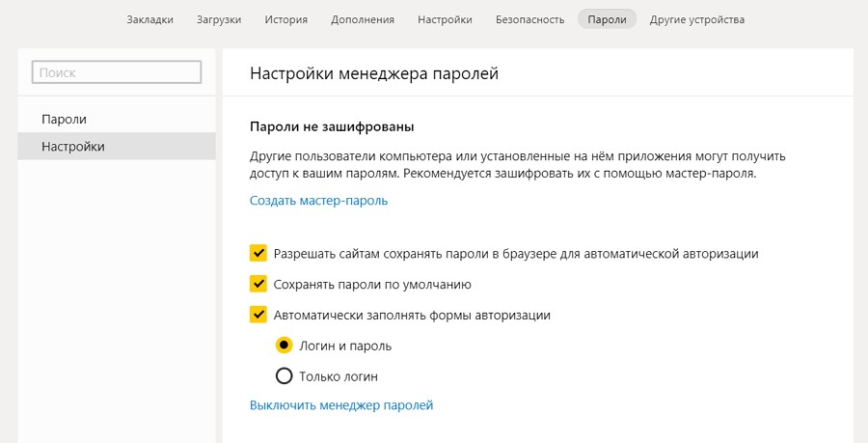Select the Логин и пароль radio button
Image resolution: width=868 pixels, height=443 pixels.
click(x=285, y=346)
